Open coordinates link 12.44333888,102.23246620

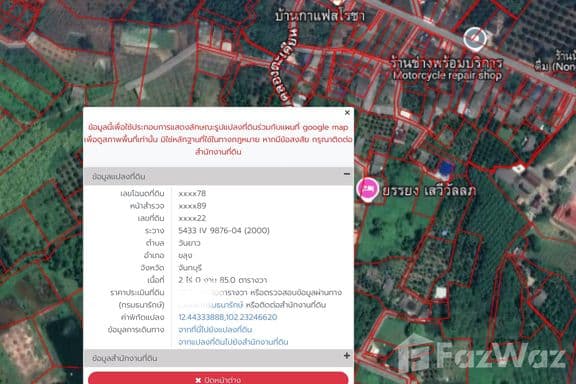[228, 317]
